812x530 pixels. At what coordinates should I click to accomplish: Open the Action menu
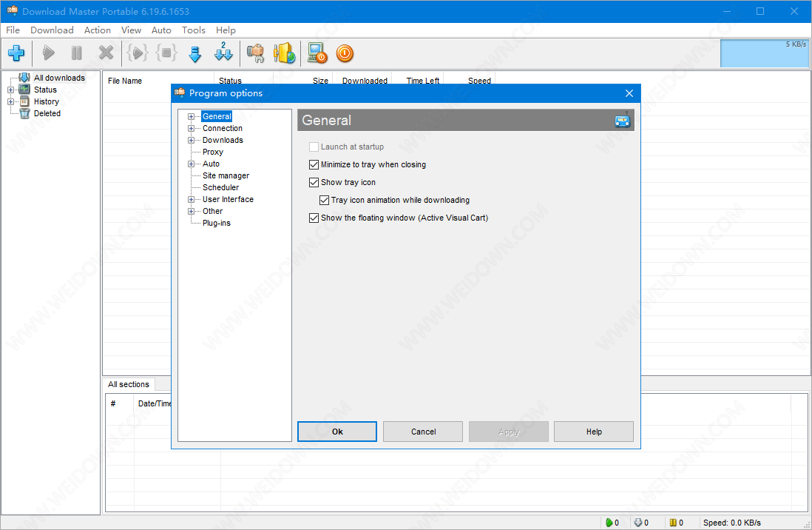(98, 30)
